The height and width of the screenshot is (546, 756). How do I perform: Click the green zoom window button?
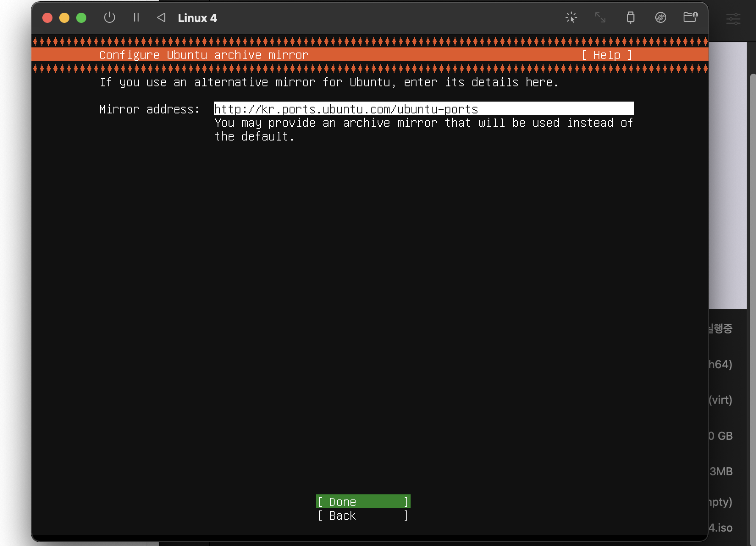click(x=81, y=18)
